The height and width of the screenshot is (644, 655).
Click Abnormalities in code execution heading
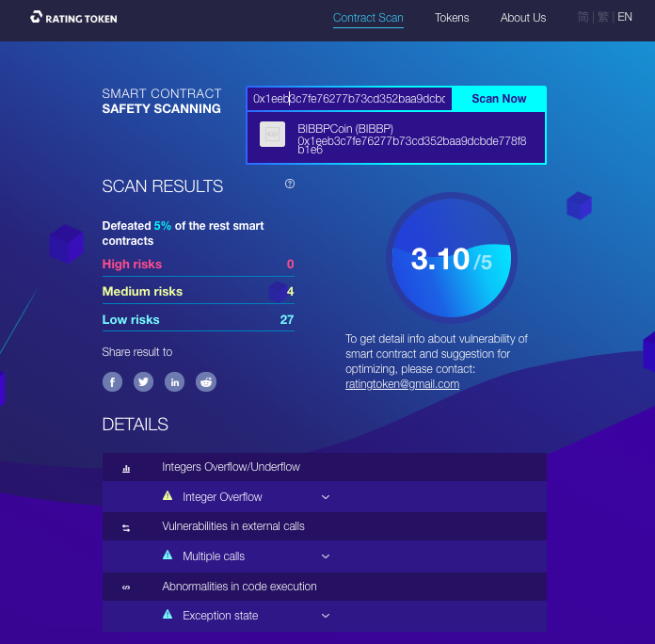click(239, 587)
